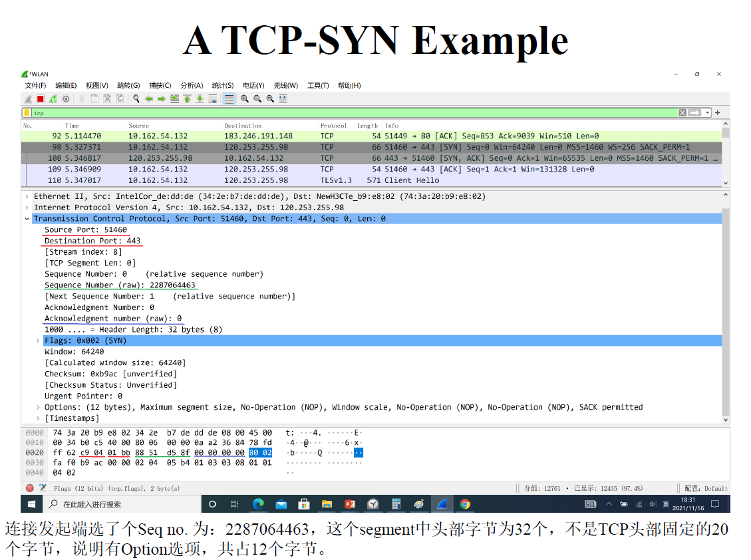Expand the TCP Options (12 bytes) row

tap(38, 407)
